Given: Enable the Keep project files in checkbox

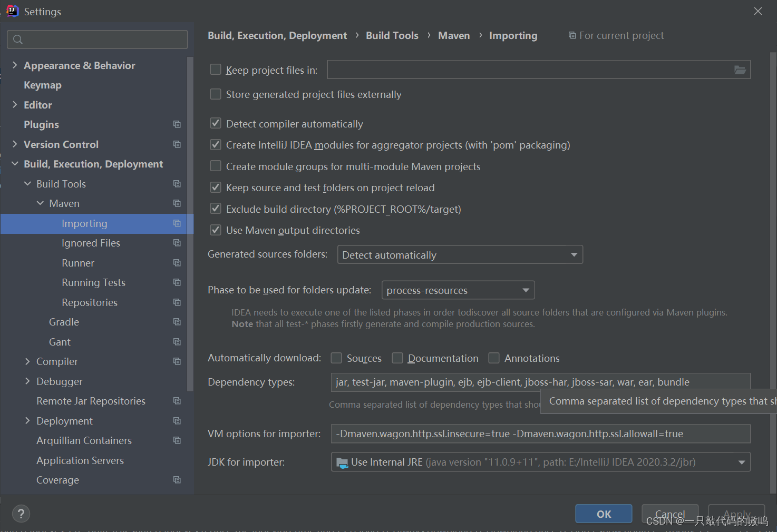Looking at the screenshot, I should pos(216,70).
